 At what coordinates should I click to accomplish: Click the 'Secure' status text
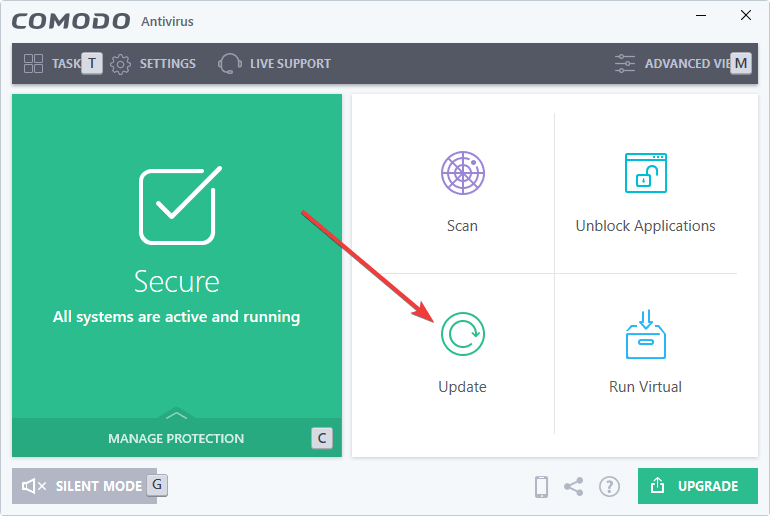(177, 282)
